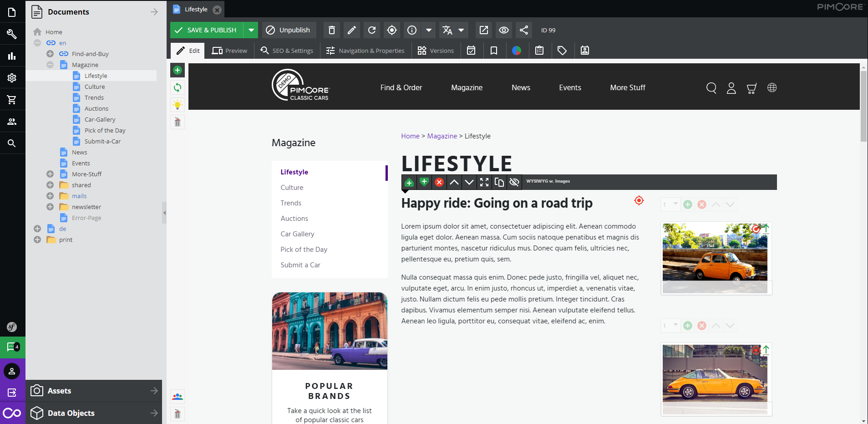Toggle hide block crossed-eye icon in WYSIWYG bar
Viewport: 868px width, 424px height.
pos(514,182)
